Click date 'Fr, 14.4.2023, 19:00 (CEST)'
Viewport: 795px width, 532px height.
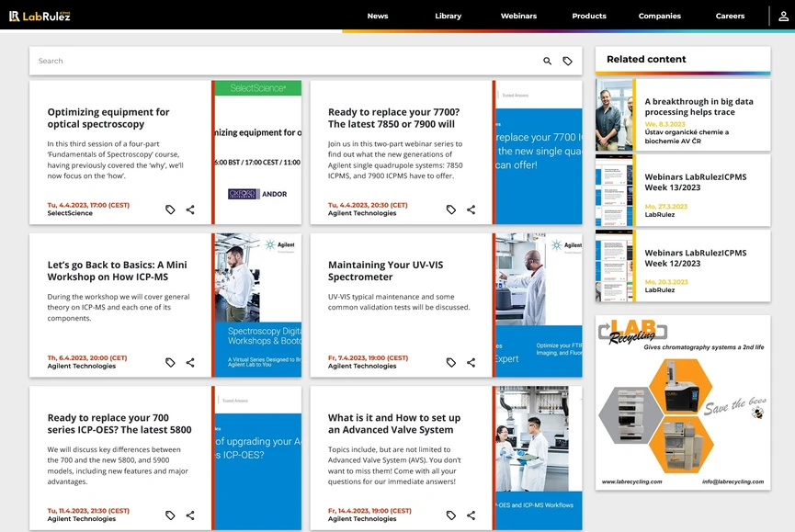click(369, 511)
